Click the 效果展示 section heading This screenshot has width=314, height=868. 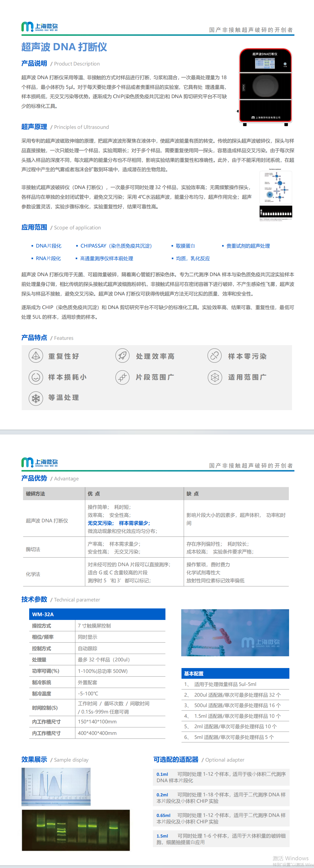[34, 759]
